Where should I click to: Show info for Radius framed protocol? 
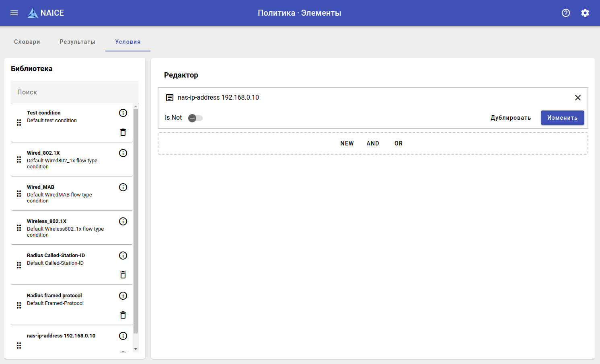[123, 296]
